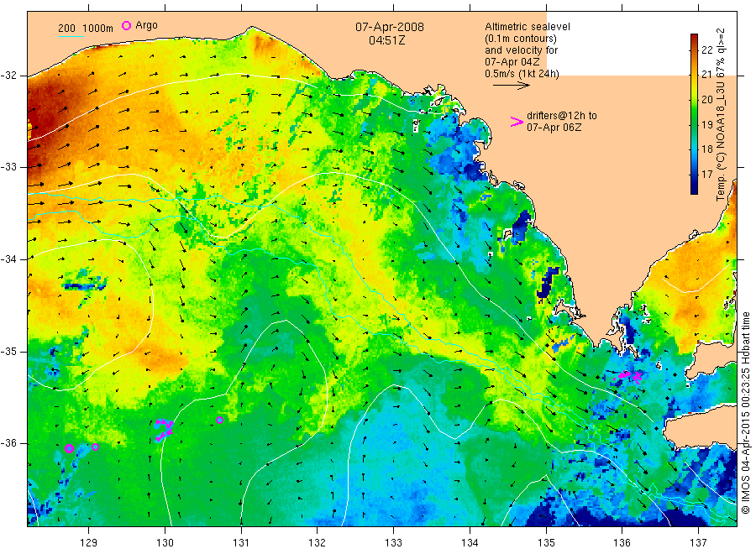The height and width of the screenshot is (554, 756).
Task: Click the cyan isobath legend line under 200 1000m
Action: tap(71, 35)
